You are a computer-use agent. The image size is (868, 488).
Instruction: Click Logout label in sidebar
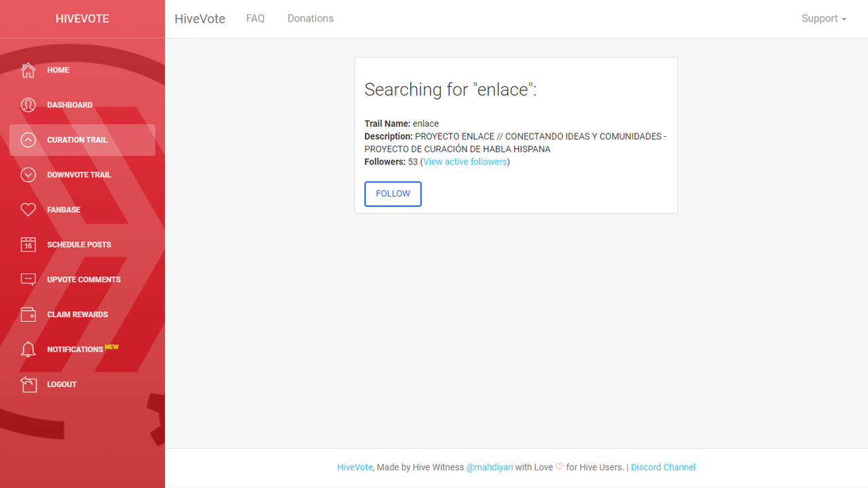[x=62, y=384]
